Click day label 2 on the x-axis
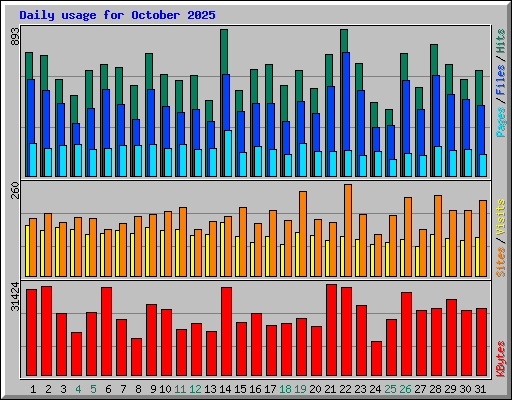The width and height of the screenshot is (512, 400). click(x=48, y=389)
